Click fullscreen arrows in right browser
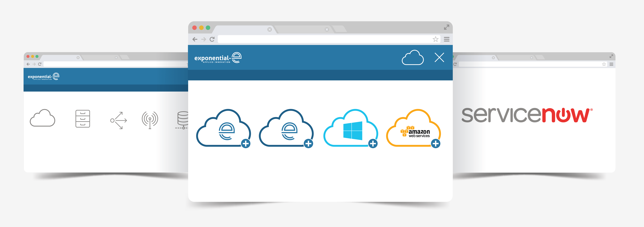This screenshot has height=227, width=644. click(x=611, y=56)
